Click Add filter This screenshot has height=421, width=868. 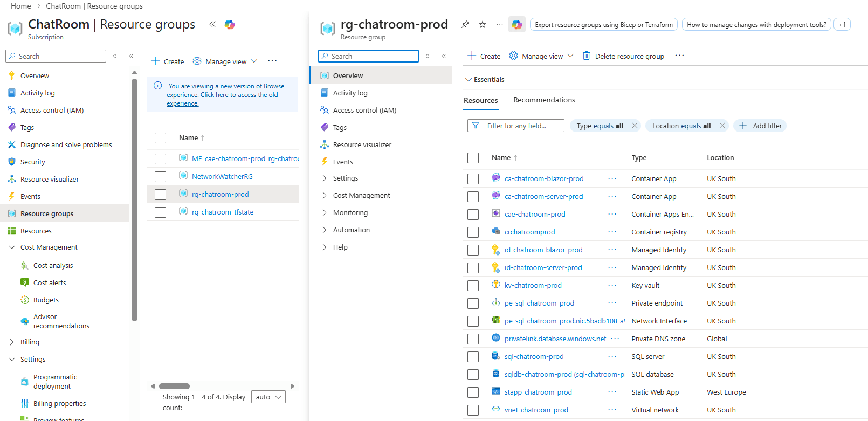pos(760,126)
